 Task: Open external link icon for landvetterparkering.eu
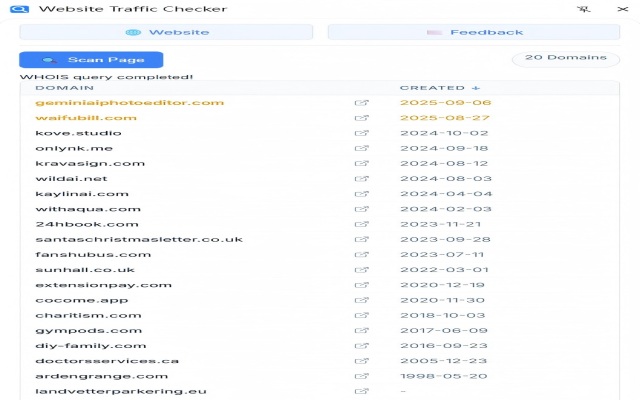tap(362, 391)
